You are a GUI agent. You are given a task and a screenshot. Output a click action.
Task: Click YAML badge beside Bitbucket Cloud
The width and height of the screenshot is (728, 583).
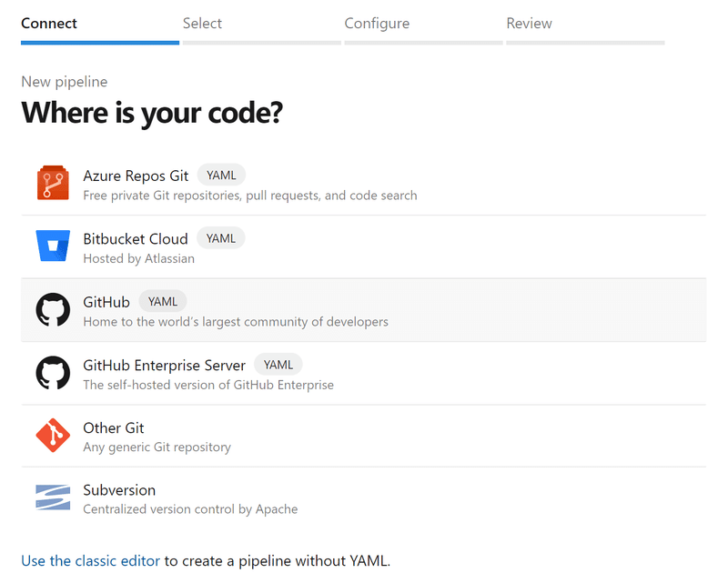(220, 238)
